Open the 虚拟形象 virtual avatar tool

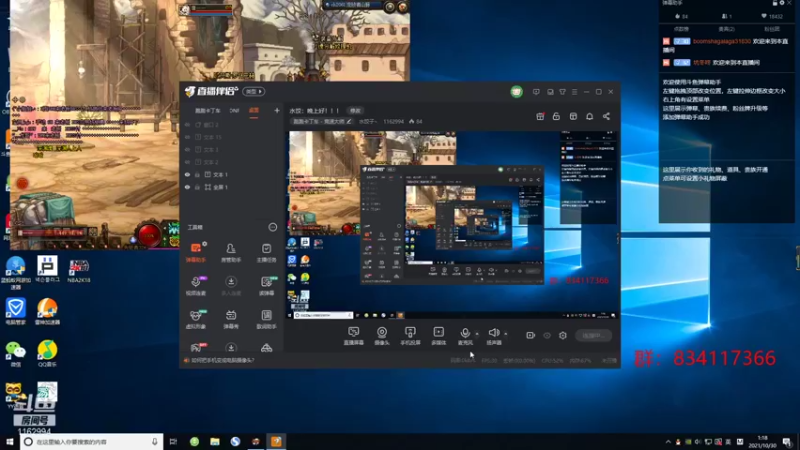[195, 319]
